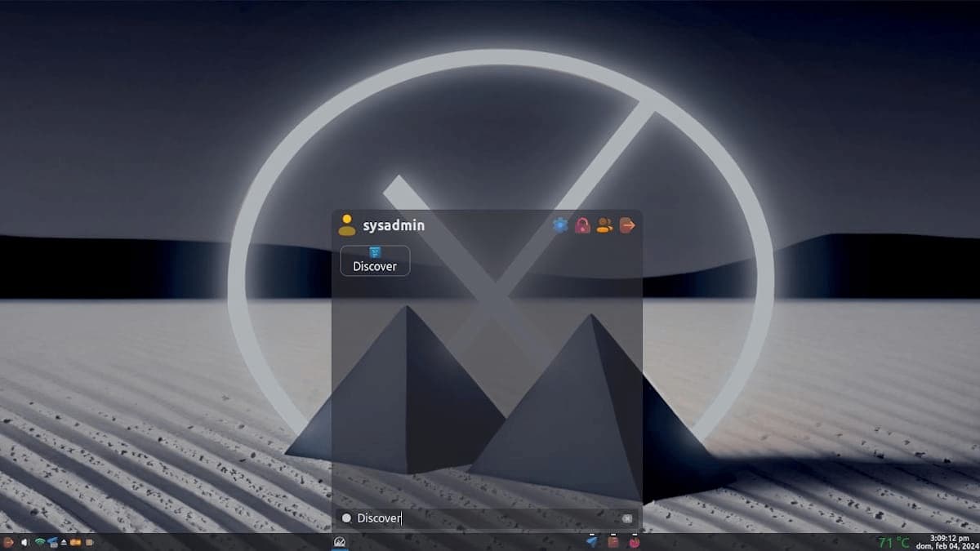
Task: Click the 71 °C temperature widget
Action: pyautogui.click(x=893, y=542)
